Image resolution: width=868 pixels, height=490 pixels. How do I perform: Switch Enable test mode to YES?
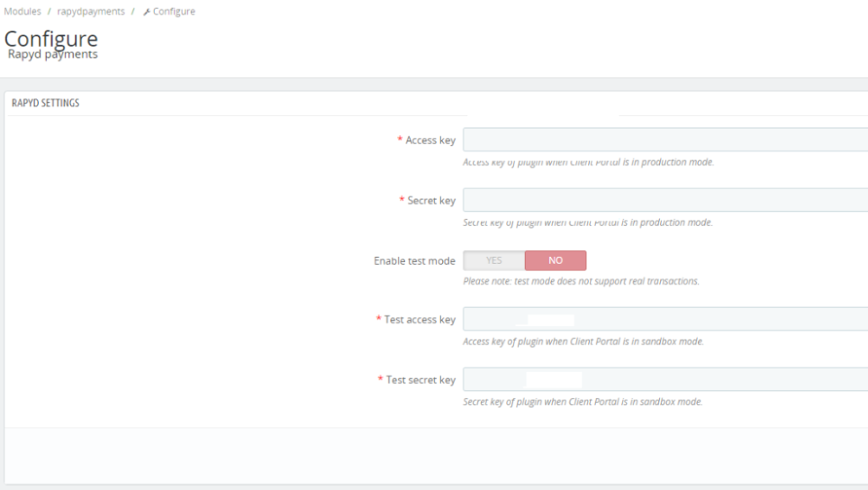point(493,260)
